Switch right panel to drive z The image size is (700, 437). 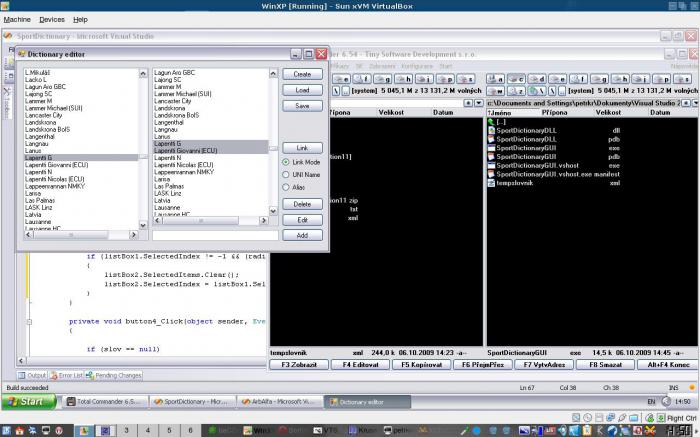pos(516,91)
